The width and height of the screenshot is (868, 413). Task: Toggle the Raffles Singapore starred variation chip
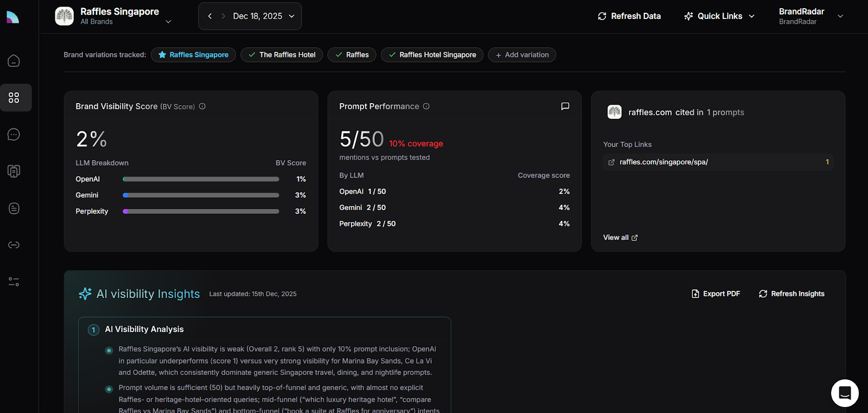point(193,55)
